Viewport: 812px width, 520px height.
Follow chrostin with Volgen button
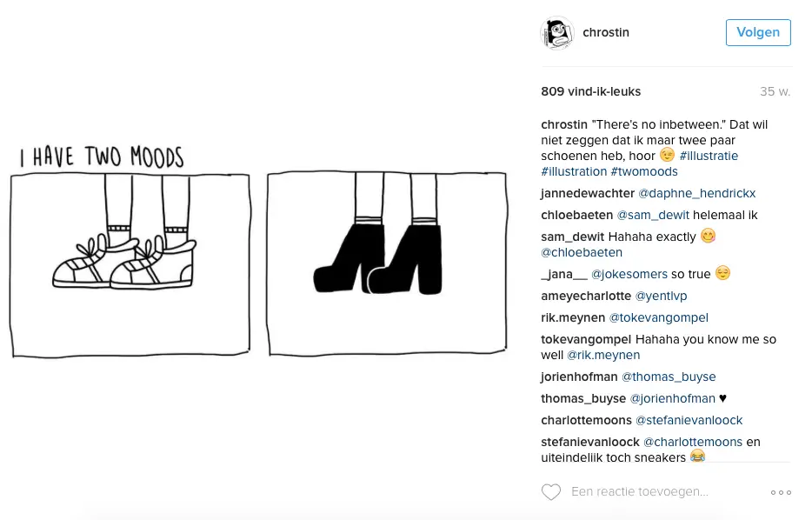click(758, 32)
